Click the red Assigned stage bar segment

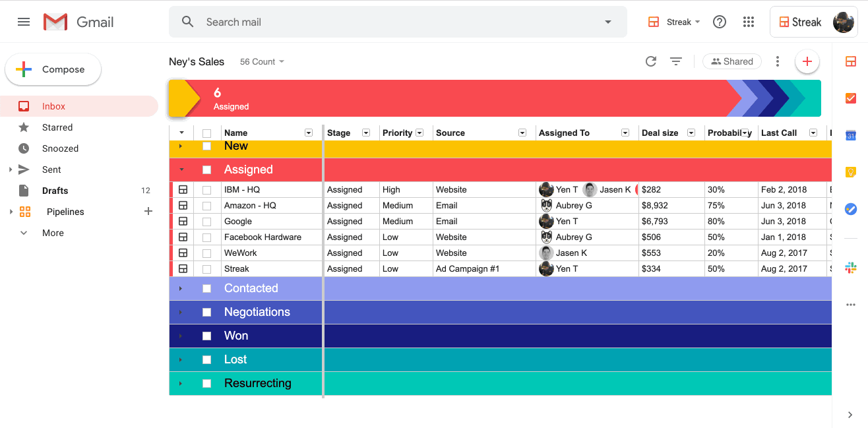[x=462, y=98]
